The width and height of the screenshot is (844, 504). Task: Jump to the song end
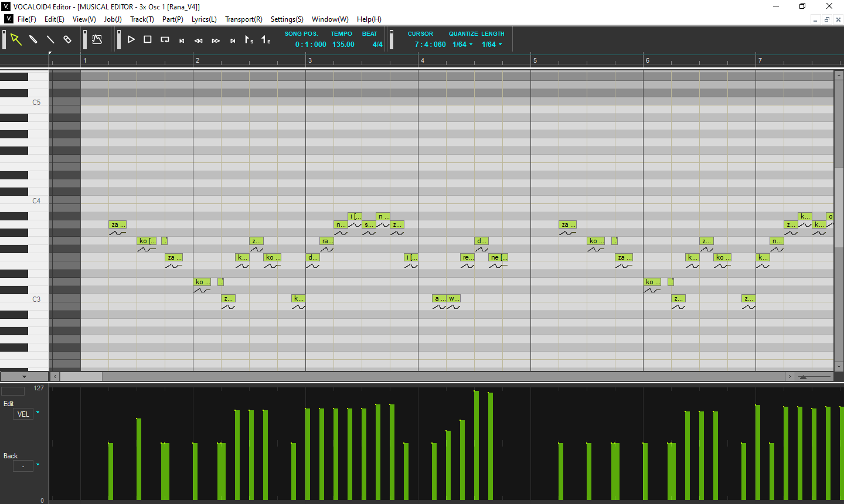(233, 40)
